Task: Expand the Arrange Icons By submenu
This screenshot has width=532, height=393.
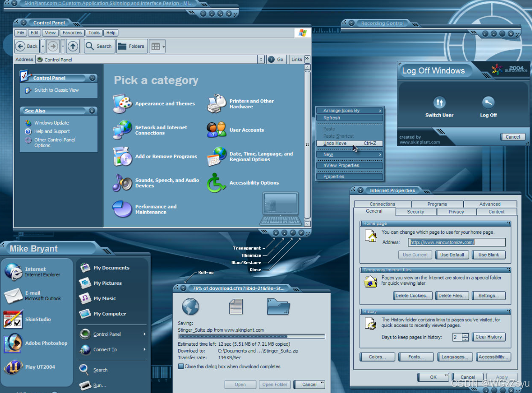Action: click(350, 111)
